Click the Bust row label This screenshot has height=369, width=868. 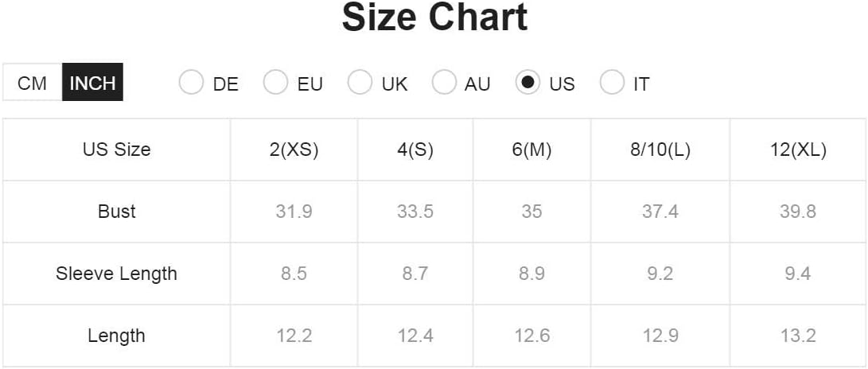coord(117,212)
